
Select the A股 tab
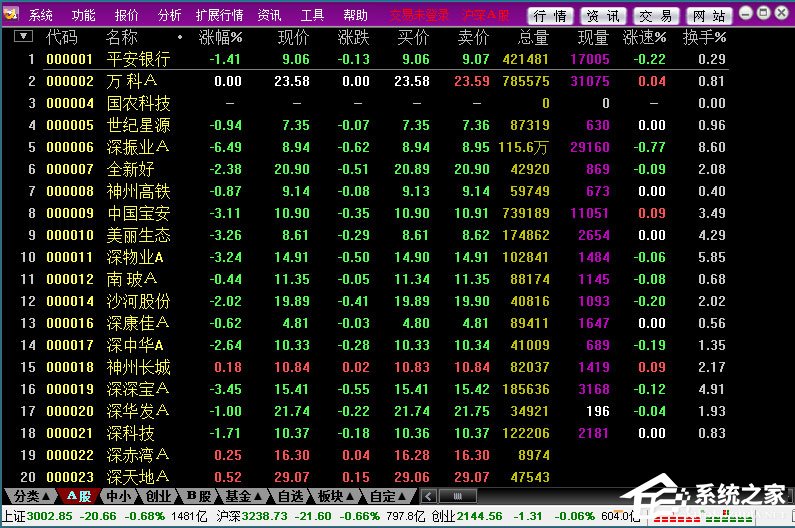79,496
